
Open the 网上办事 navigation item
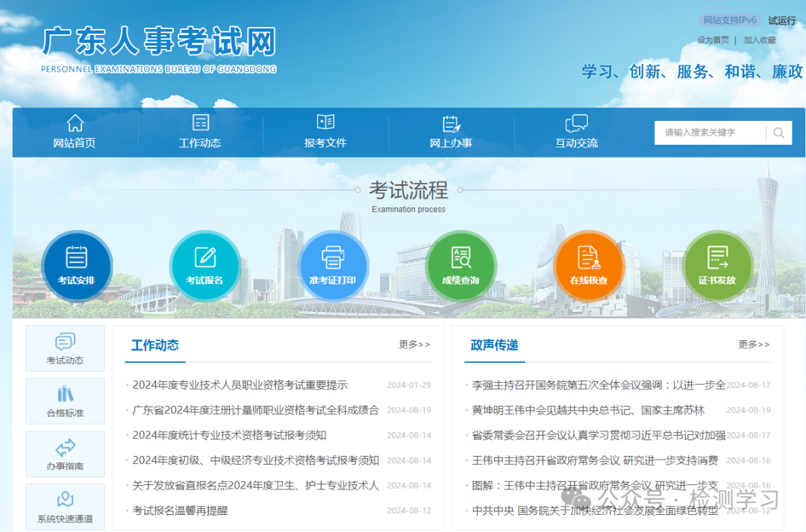pos(451,131)
